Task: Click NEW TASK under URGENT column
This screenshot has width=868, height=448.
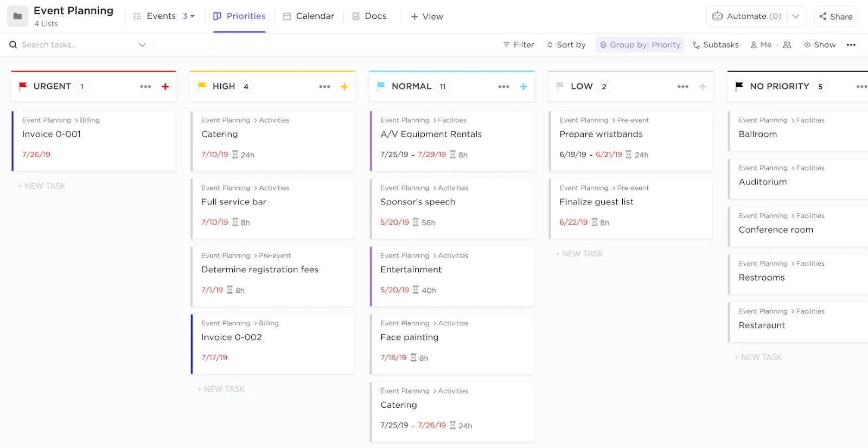Action: (x=42, y=186)
